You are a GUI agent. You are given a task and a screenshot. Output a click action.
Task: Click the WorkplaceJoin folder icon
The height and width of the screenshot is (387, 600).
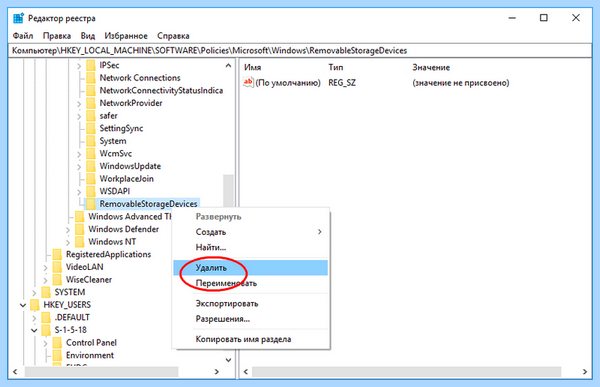(x=91, y=179)
